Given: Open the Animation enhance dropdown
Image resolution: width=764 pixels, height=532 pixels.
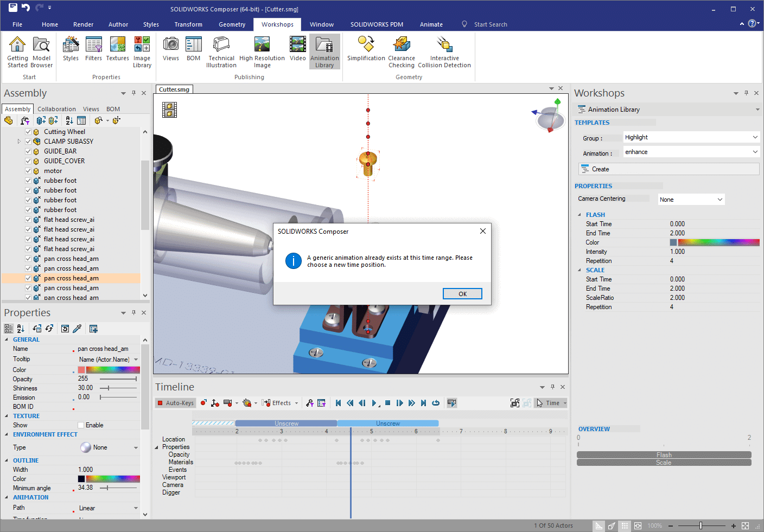Looking at the screenshot, I should pyautogui.click(x=691, y=152).
